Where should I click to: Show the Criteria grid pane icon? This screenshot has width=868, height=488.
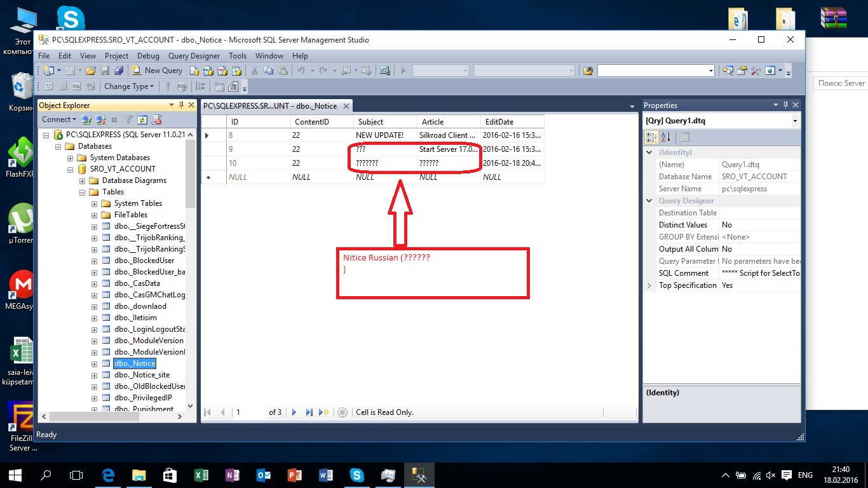tap(62, 86)
